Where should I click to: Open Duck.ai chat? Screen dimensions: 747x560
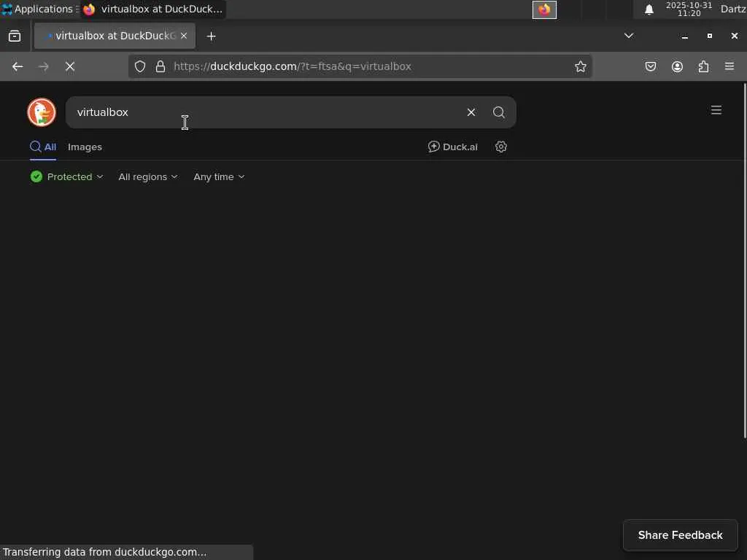(x=452, y=147)
